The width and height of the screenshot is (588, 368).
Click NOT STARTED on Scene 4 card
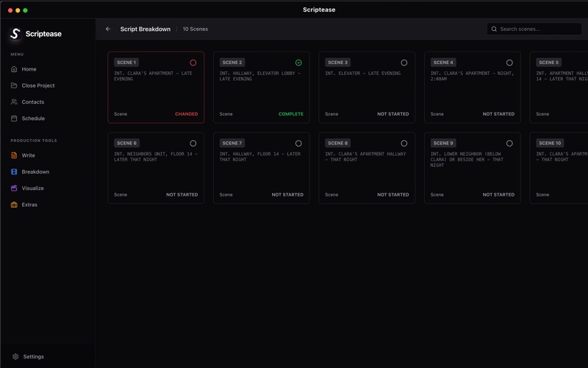(x=498, y=114)
